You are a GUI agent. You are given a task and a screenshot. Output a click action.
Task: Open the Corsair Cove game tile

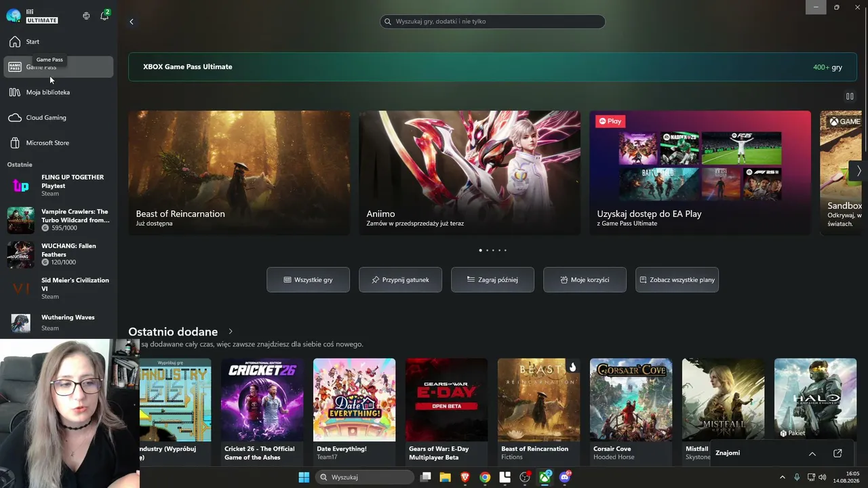631,411
